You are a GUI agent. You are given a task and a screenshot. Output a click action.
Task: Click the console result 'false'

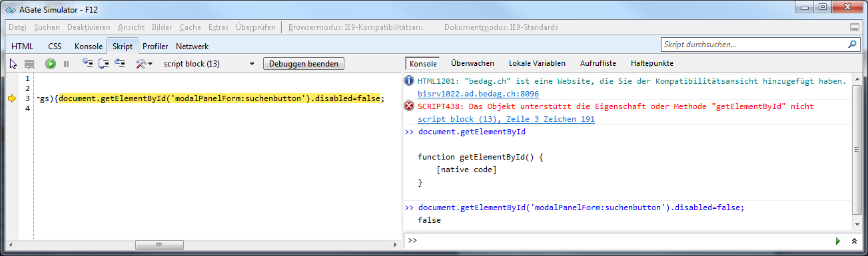point(429,219)
